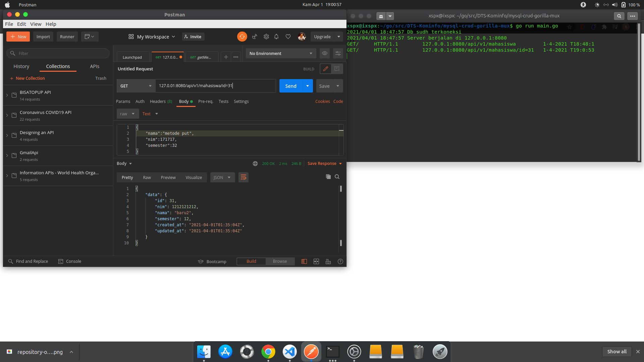Toggle the eye icon next to No Environment
The width and height of the screenshot is (644, 362).
pyautogui.click(x=324, y=53)
